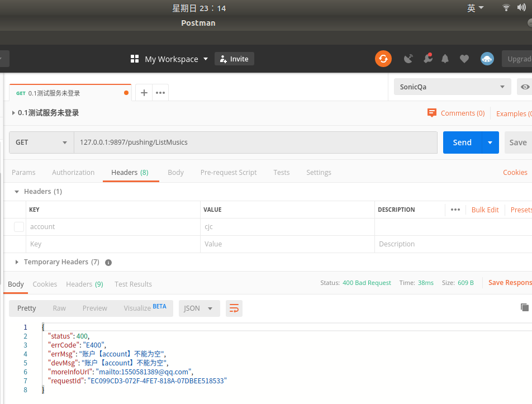
Task: Click the Invite button
Action: (234, 59)
